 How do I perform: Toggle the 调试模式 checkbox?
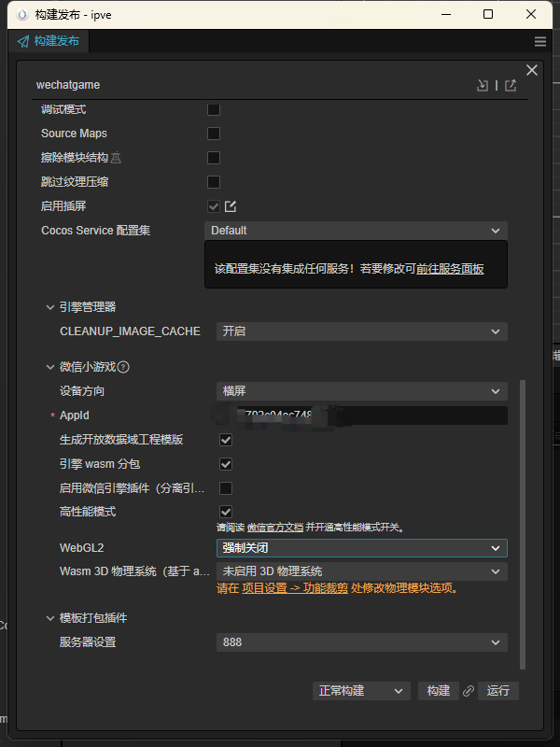[x=214, y=109]
